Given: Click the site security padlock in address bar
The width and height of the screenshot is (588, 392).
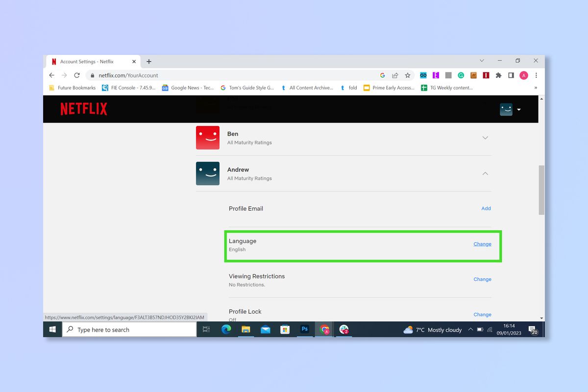Looking at the screenshot, I should pyautogui.click(x=92, y=75).
